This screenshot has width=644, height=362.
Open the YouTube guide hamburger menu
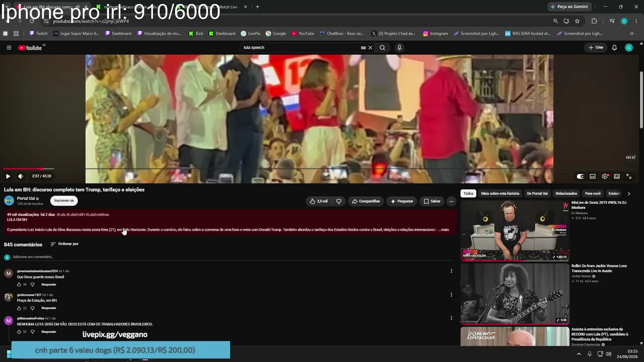(9, 48)
